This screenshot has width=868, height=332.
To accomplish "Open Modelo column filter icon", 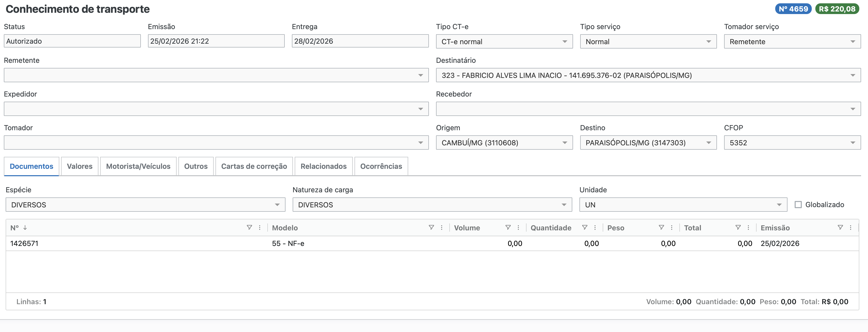I will click(x=431, y=228).
